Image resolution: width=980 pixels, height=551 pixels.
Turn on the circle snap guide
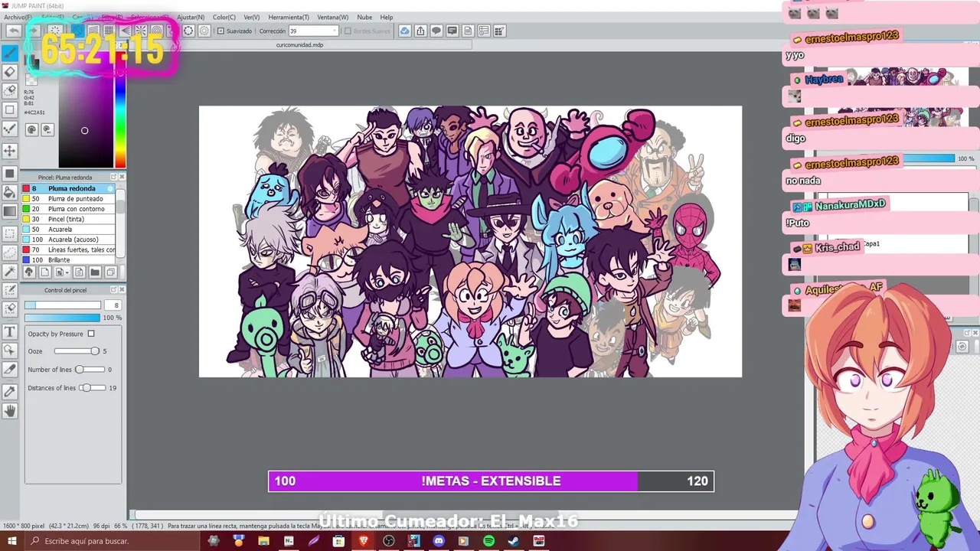click(x=157, y=31)
